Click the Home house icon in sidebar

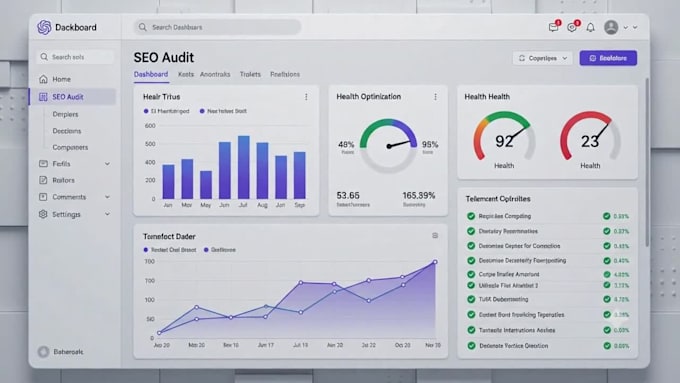click(x=43, y=79)
